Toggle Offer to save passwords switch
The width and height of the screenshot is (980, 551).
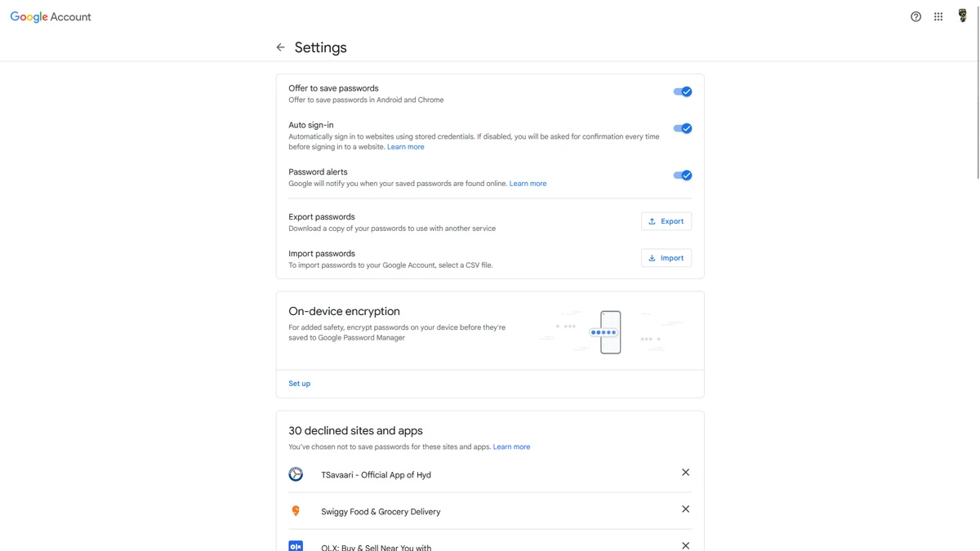coord(683,91)
